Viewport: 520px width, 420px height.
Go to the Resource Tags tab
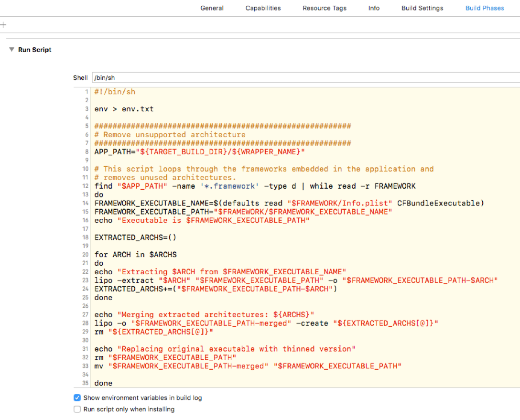[325, 8]
